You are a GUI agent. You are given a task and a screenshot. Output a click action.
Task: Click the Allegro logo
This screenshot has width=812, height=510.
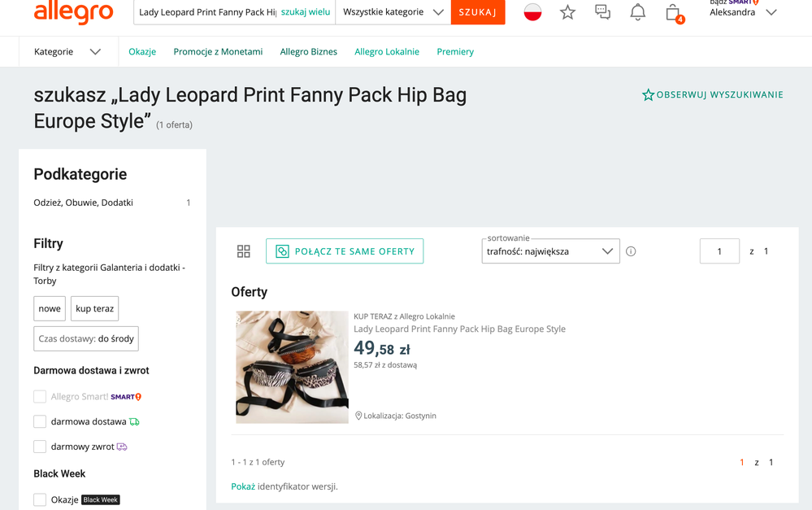point(73,12)
